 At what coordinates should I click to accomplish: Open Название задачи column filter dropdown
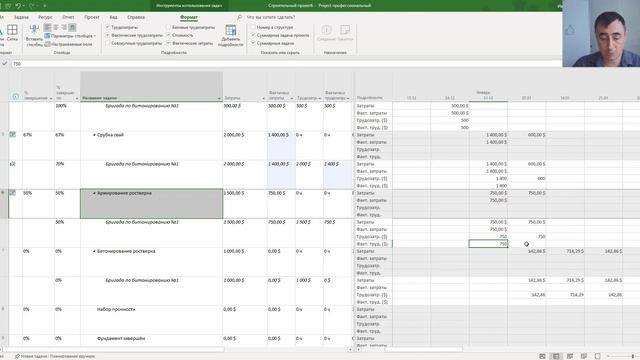(x=219, y=98)
